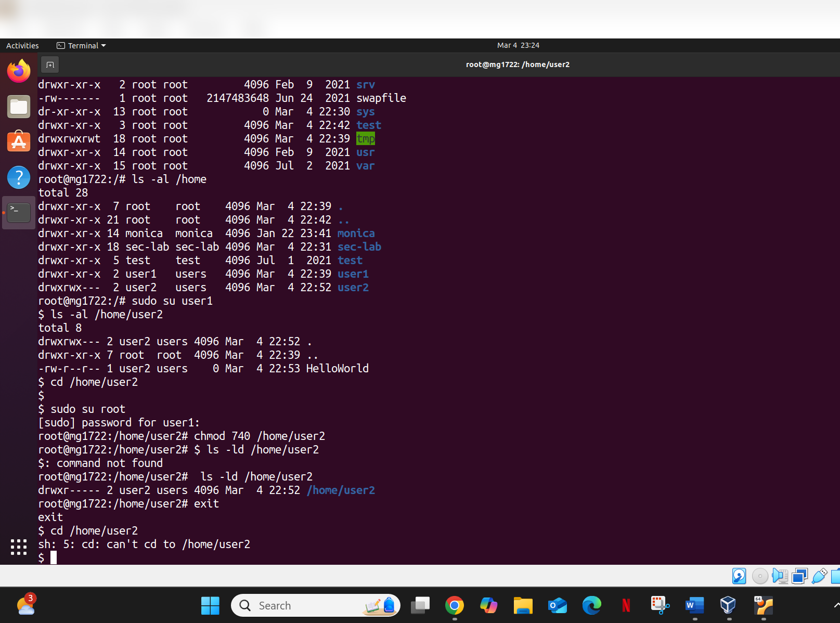Screen dimensions: 840x623
Task: Open the Windows Start menu
Action: coord(210,605)
